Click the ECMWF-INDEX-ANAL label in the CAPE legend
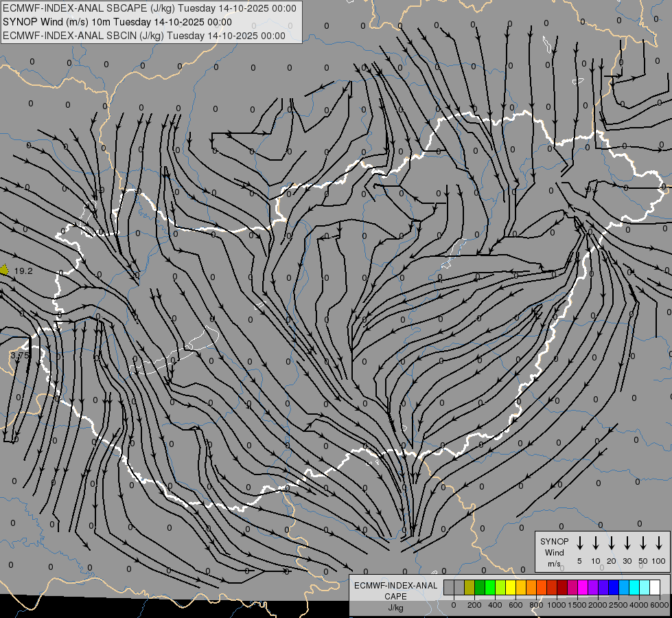This screenshot has width=672, height=618. click(x=395, y=586)
